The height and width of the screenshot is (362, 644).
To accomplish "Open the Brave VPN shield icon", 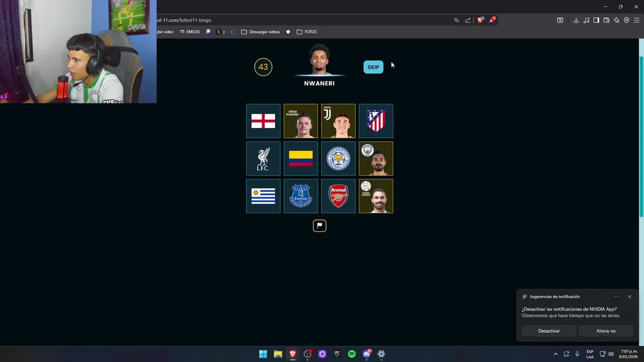I will pyautogui.click(x=626, y=20).
